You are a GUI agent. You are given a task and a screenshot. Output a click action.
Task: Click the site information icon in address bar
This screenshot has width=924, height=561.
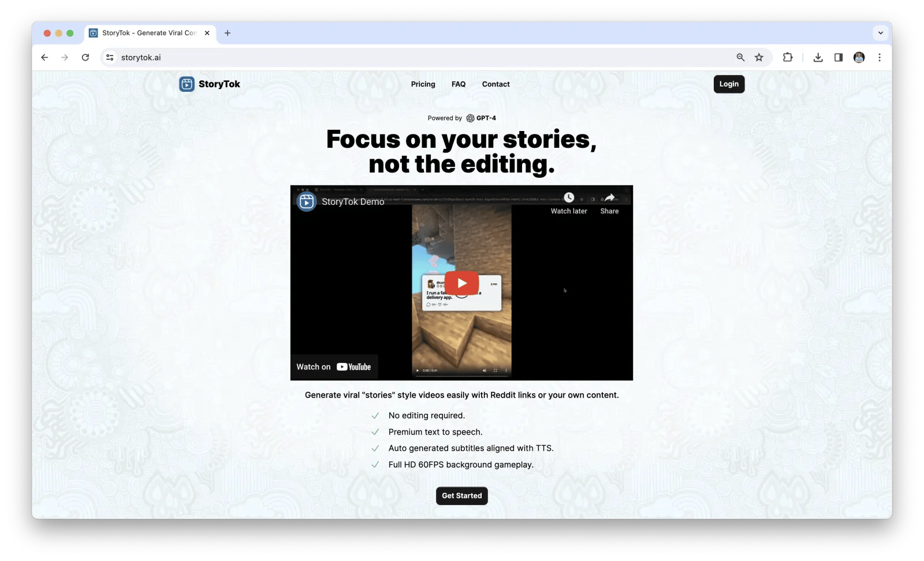(110, 58)
